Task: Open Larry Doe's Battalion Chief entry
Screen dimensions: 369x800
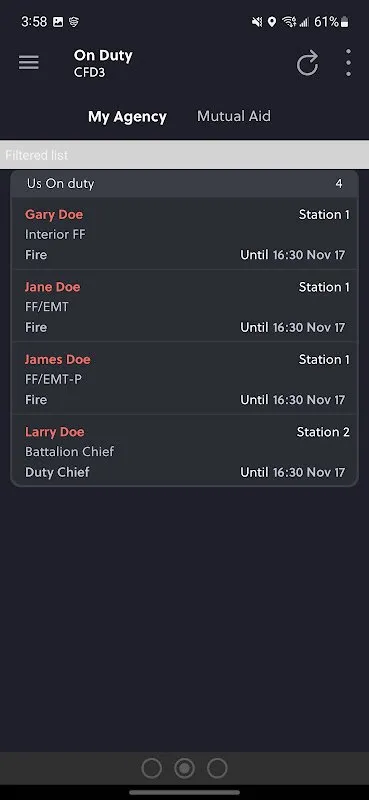Action: point(184,451)
